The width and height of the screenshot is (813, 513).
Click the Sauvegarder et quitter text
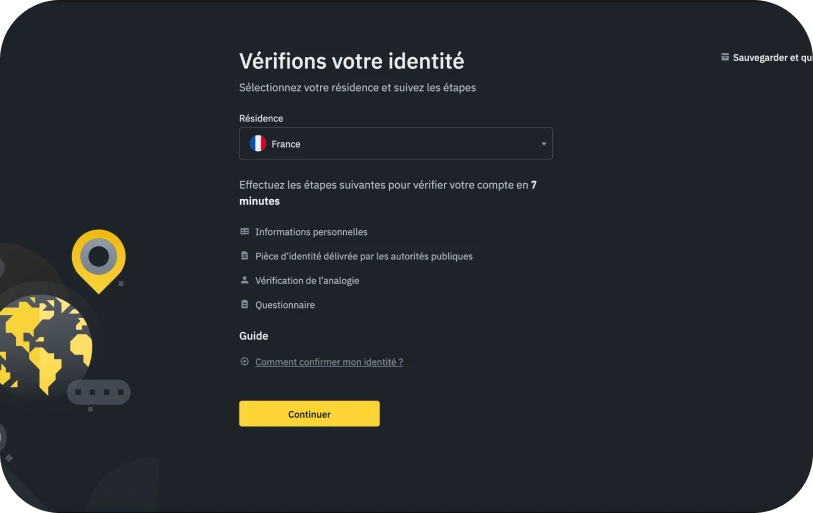click(773, 58)
